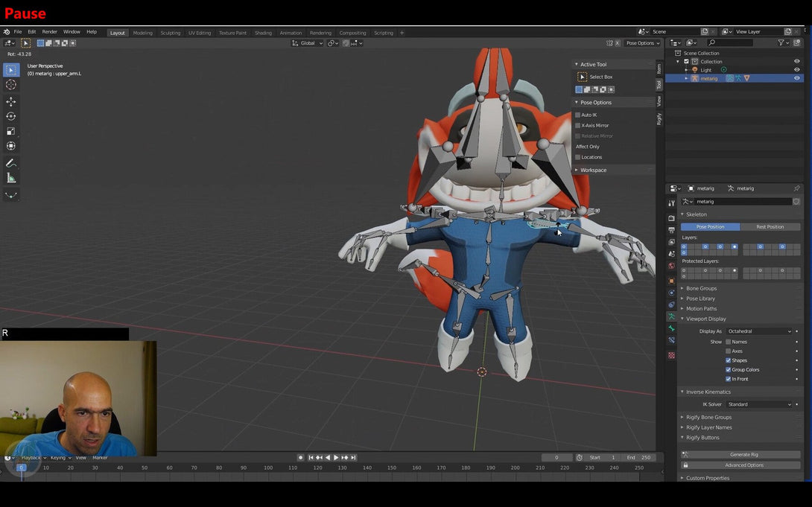Select the Measure tool
Viewport: 812px width, 507px height.
(x=11, y=178)
